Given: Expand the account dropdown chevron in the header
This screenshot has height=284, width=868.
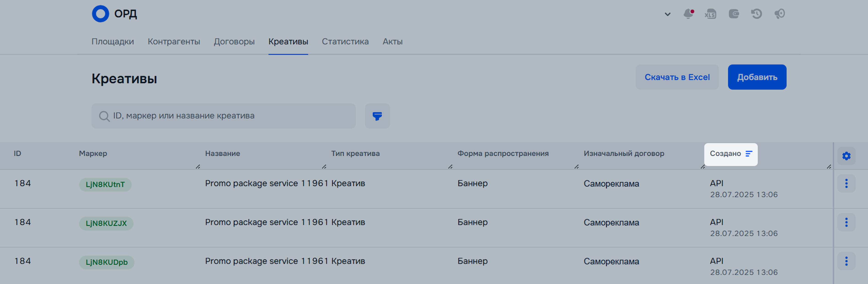Looking at the screenshot, I should (667, 14).
